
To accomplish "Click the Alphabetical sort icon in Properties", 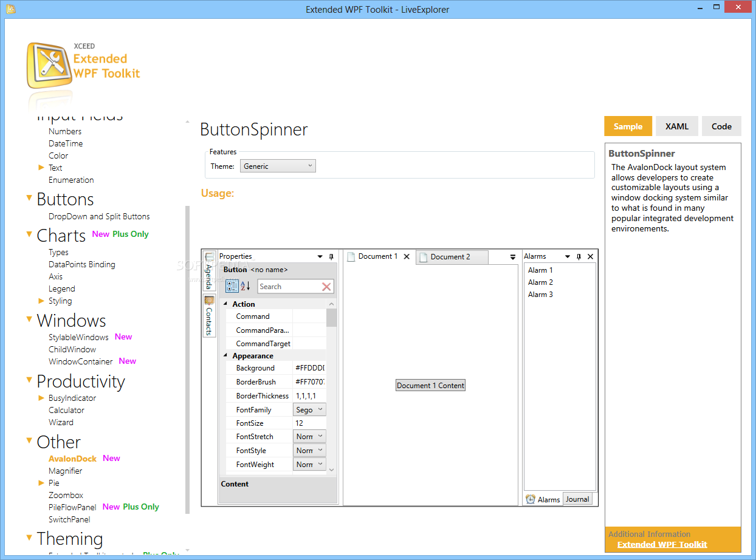I will tap(246, 286).
